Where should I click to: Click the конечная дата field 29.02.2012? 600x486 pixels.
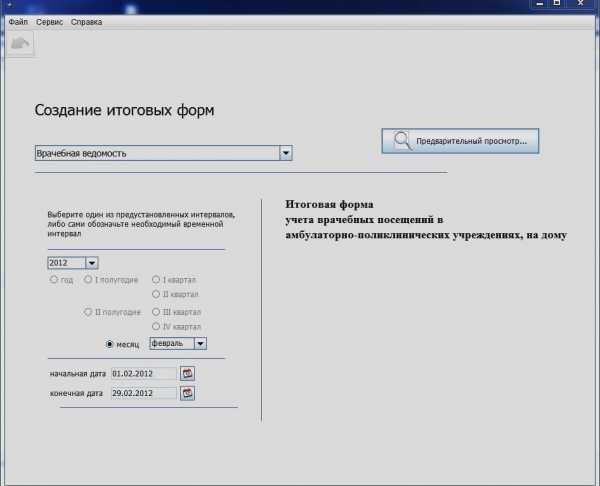point(144,393)
